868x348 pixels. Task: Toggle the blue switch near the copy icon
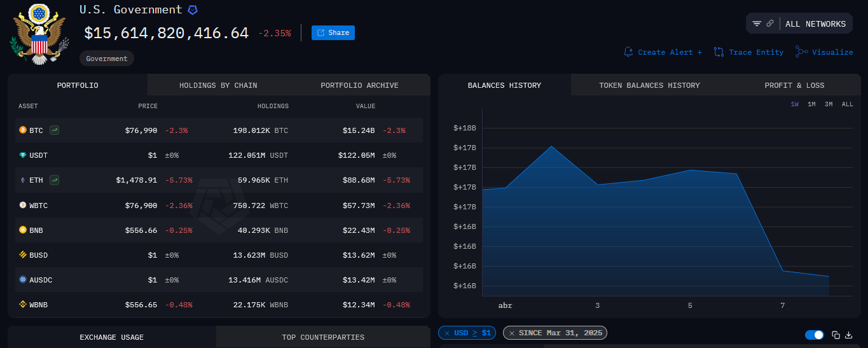(x=814, y=335)
